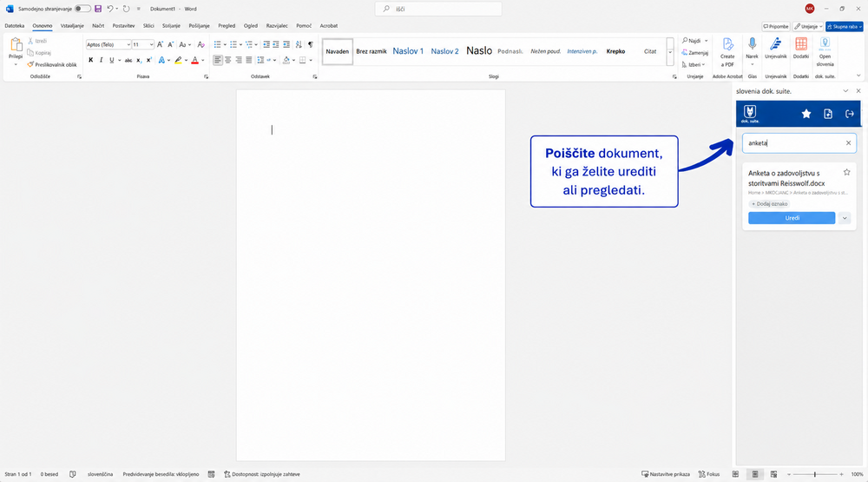This screenshot has width=868, height=482.
Task: Expand the font color dropdown arrow
Action: pos(202,61)
